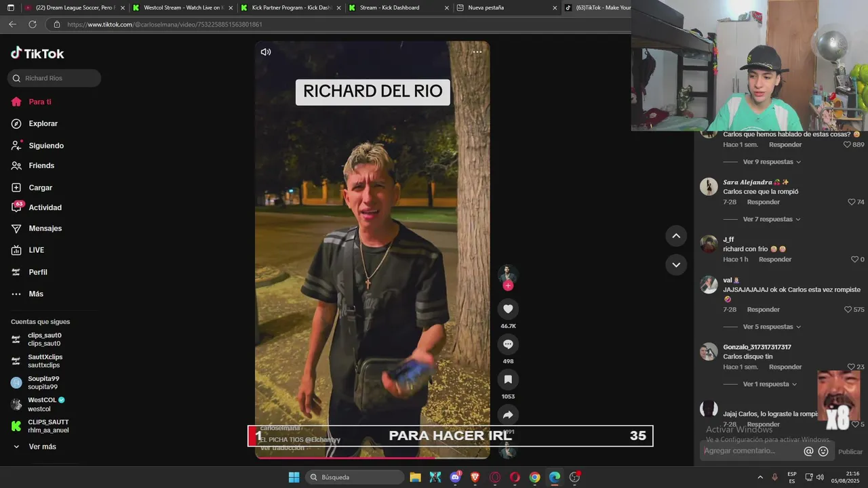This screenshot has width=868, height=488.
Task: Click in Agregar comentario field
Action: pyautogui.click(x=749, y=451)
